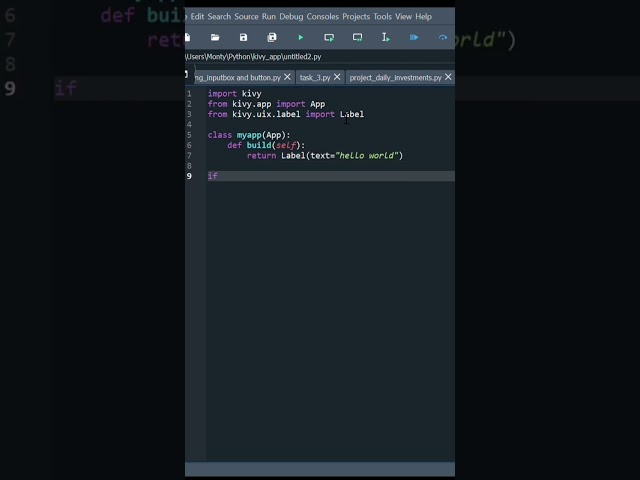Image resolution: width=640 pixels, height=480 pixels.
Task: Click the blue Debug file icon
Action: point(414,38)
